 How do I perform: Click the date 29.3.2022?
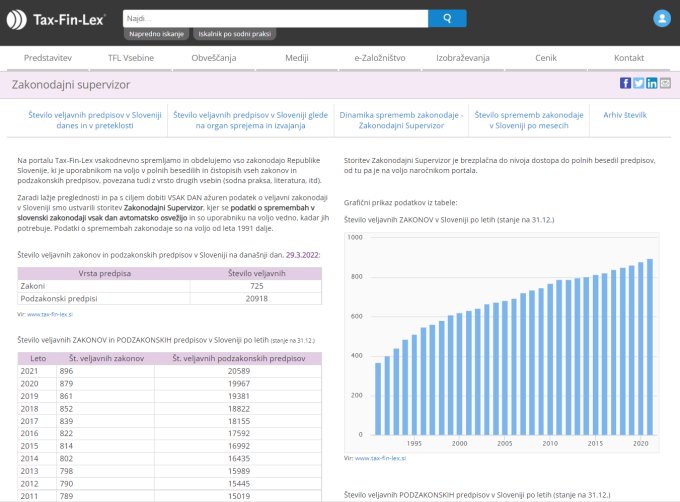coord(302,255)
